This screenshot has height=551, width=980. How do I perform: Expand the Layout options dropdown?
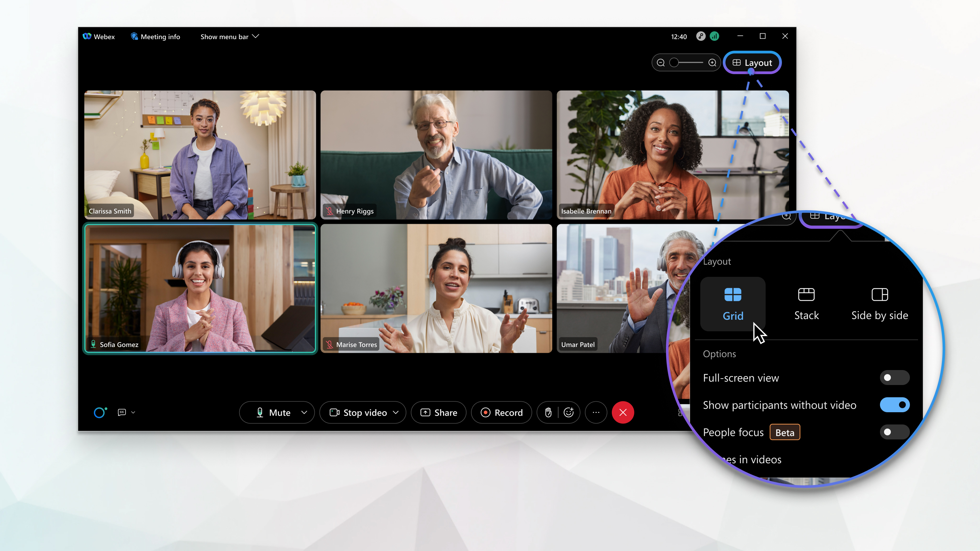[x=751, y=63]
